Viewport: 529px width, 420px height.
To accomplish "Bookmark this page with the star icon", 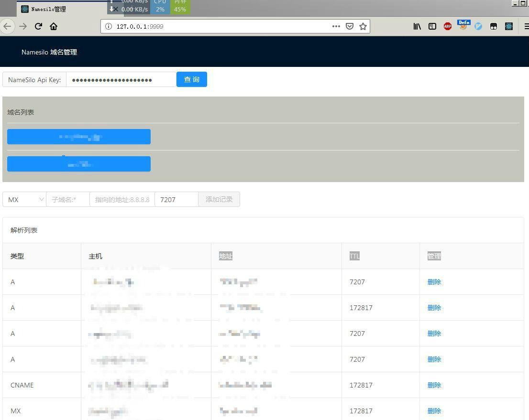I will [363, 26].
